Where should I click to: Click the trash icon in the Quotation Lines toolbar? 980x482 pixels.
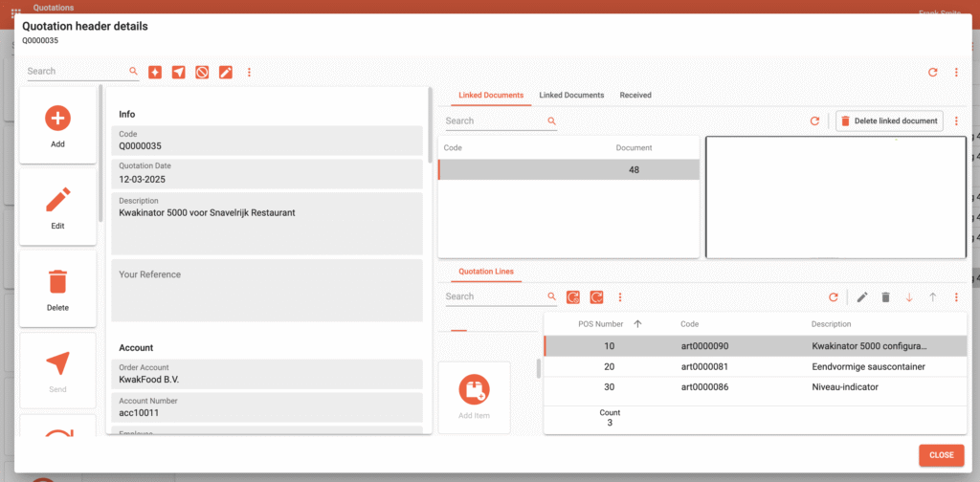click(x=885, y=297)
